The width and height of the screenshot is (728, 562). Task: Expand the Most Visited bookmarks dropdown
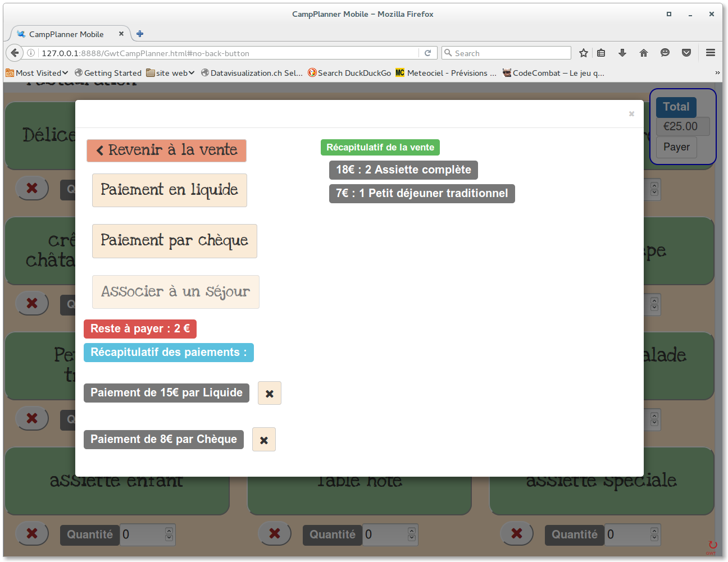(37, 73)
